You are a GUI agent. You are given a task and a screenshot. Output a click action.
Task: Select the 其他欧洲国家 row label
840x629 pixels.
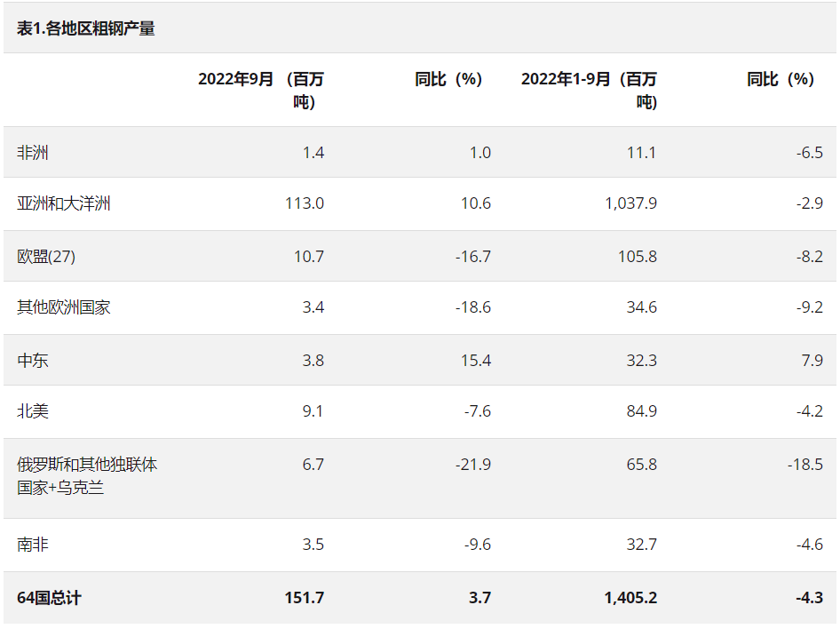click(x=64, y=307)
